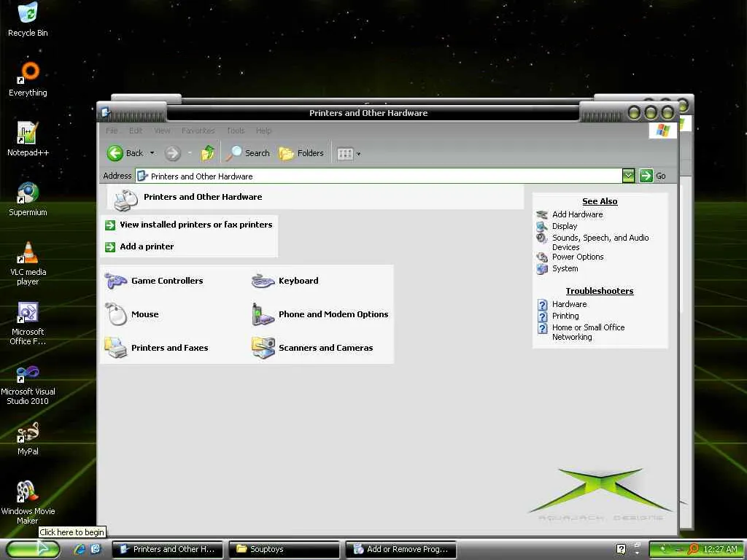747x560 pixels.
Task: Open Notepad++ desktop shortcut
Action: [x=28, y=139]
